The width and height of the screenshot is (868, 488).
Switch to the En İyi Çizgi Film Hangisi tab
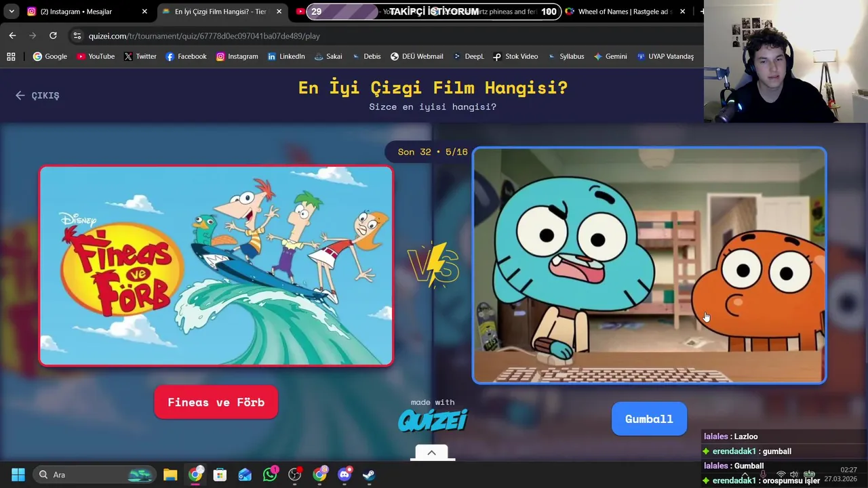pyautogui.click(x=220, y=12)
